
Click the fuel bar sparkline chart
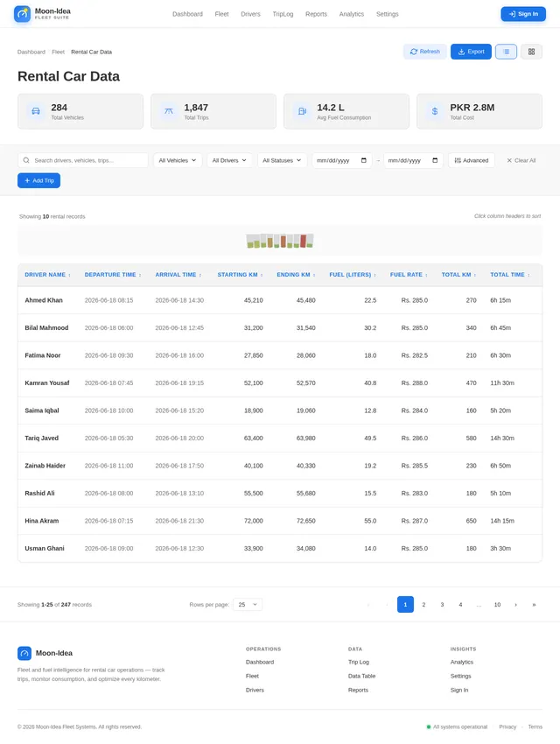coord(280,241)
